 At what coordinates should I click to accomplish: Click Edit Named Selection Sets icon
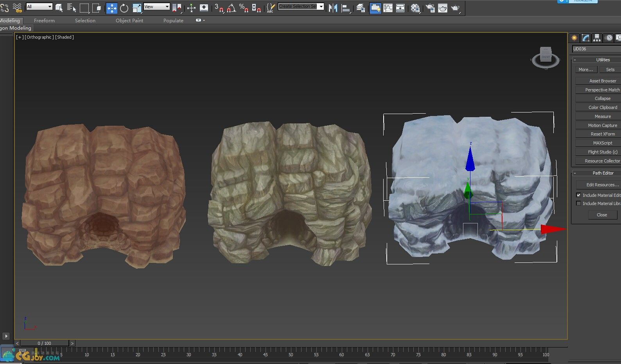271,8
